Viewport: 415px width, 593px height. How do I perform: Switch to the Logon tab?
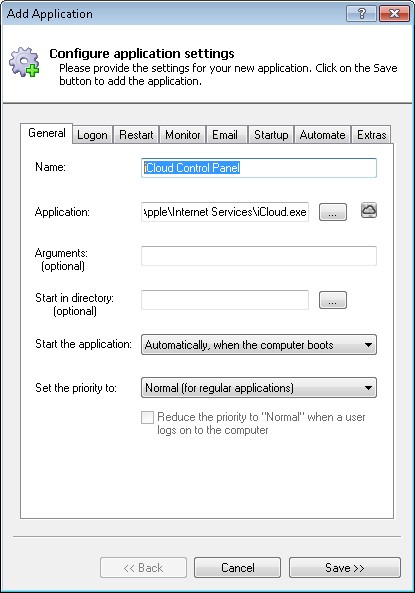pyautogui.click(x=92, y=135)
